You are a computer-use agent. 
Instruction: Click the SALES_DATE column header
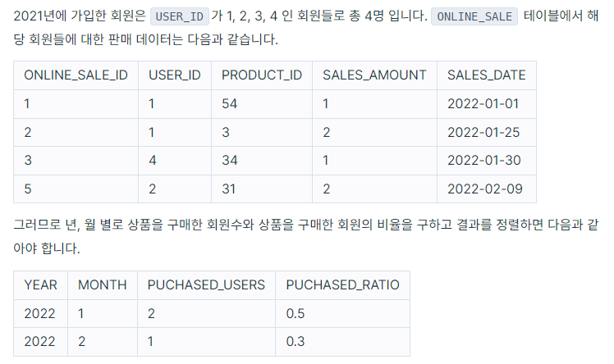click(x=486, y=75)
